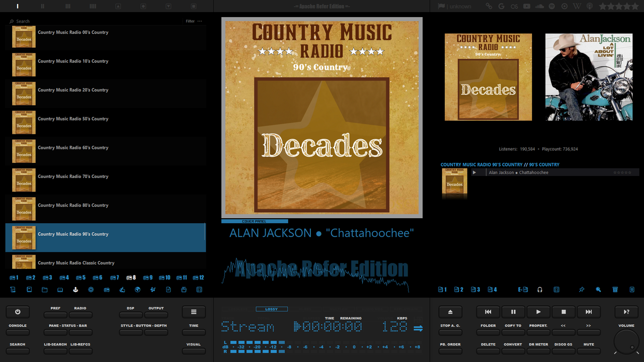Click the globe icon under radio presets

[137, 290]
